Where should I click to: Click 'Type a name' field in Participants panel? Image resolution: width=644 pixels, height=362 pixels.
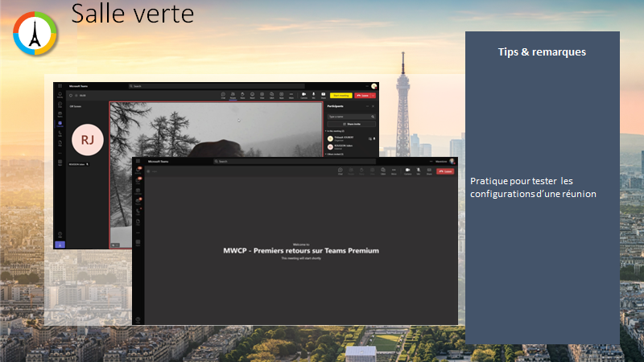tap(351, 117)
